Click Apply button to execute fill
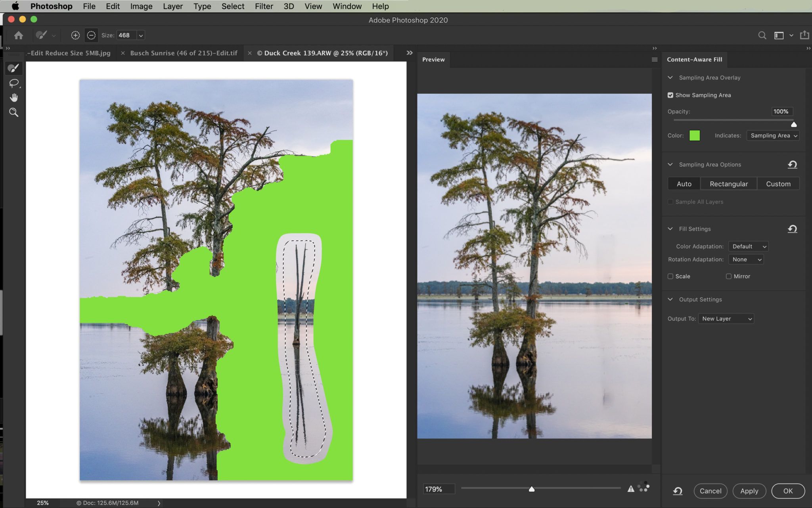 749,491
